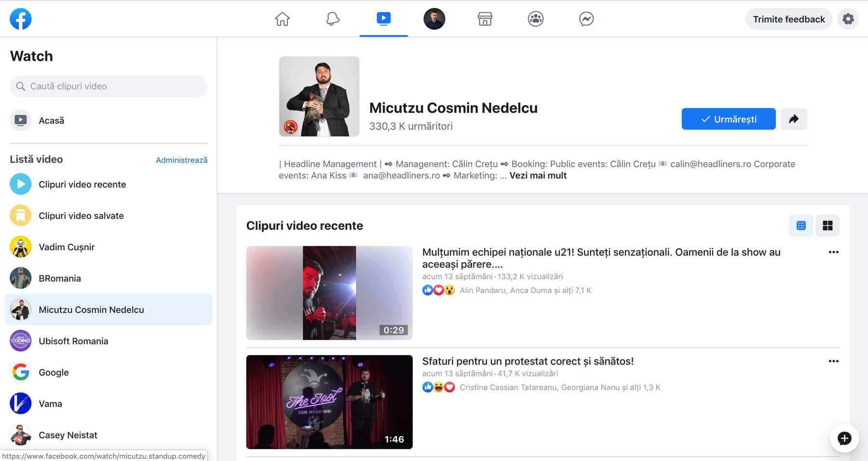868x461 pixels.
Task: Open options menu for Sfaturi pentru protestat video
Action: click(x=833, y=361)
